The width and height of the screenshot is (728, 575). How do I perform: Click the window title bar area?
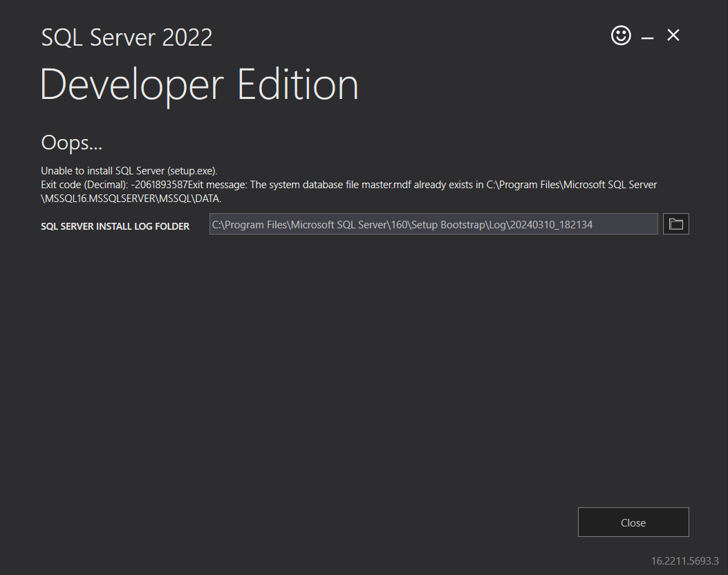(x=415, y=28)
